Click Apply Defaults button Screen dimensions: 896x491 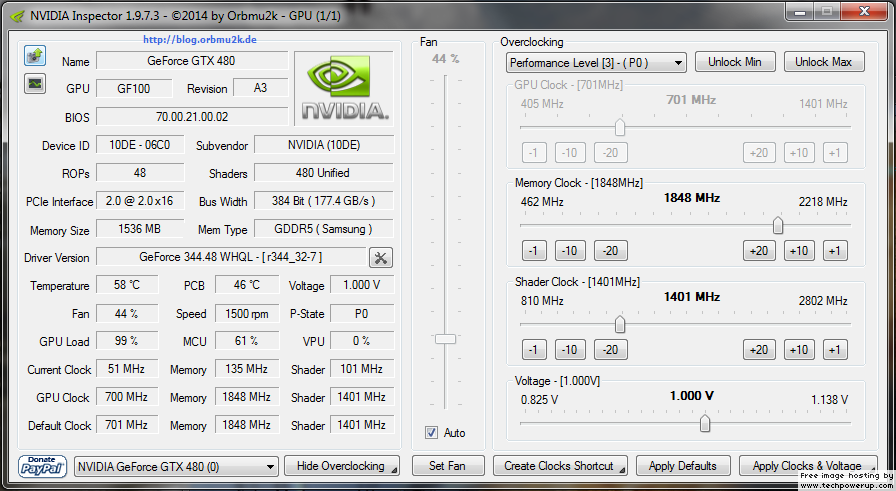click(x=683, y=466)
